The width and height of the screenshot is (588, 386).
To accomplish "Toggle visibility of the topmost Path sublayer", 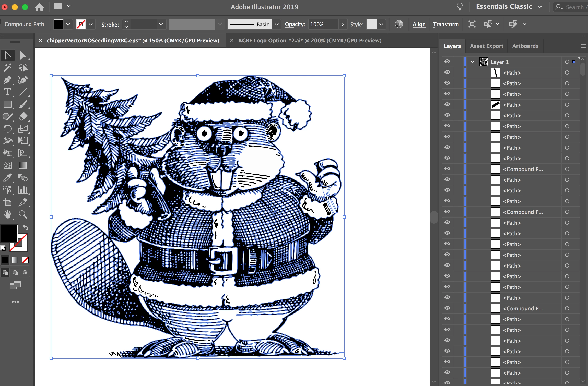I will pos(447,72).
